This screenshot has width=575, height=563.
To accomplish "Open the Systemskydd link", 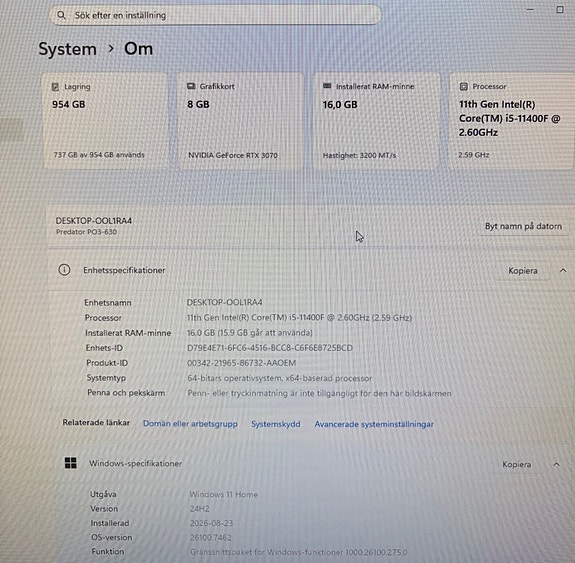I will point(275,424).
